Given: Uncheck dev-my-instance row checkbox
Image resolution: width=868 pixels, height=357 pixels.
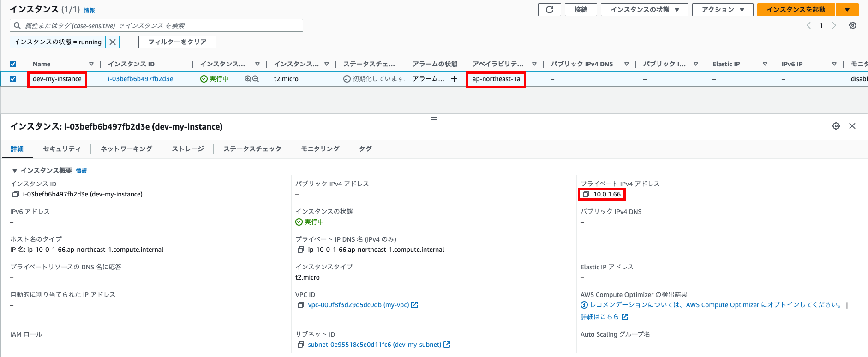Looking at the screenshot, I should (13, 79).
